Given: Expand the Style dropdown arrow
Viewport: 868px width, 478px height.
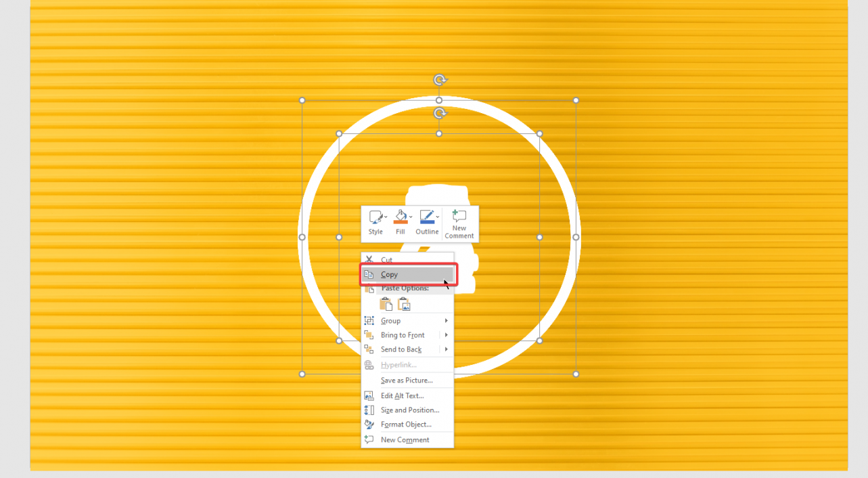Looking at the screenshot, I should (386, 217).
